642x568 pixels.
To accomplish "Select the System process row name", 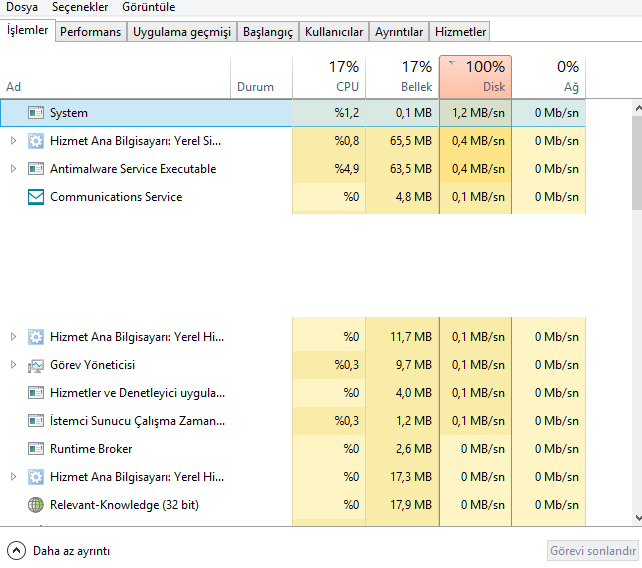I will click(69, 113).
